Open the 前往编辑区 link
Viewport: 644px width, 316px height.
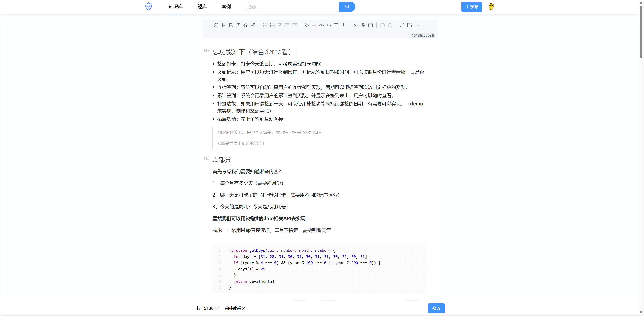[x=235, y=308]
